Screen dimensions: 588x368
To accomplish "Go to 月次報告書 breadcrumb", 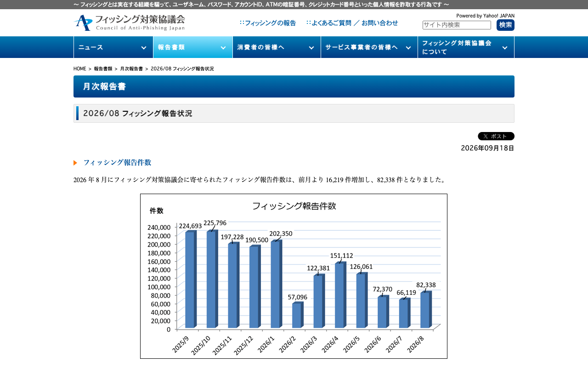I will (131, 69).
